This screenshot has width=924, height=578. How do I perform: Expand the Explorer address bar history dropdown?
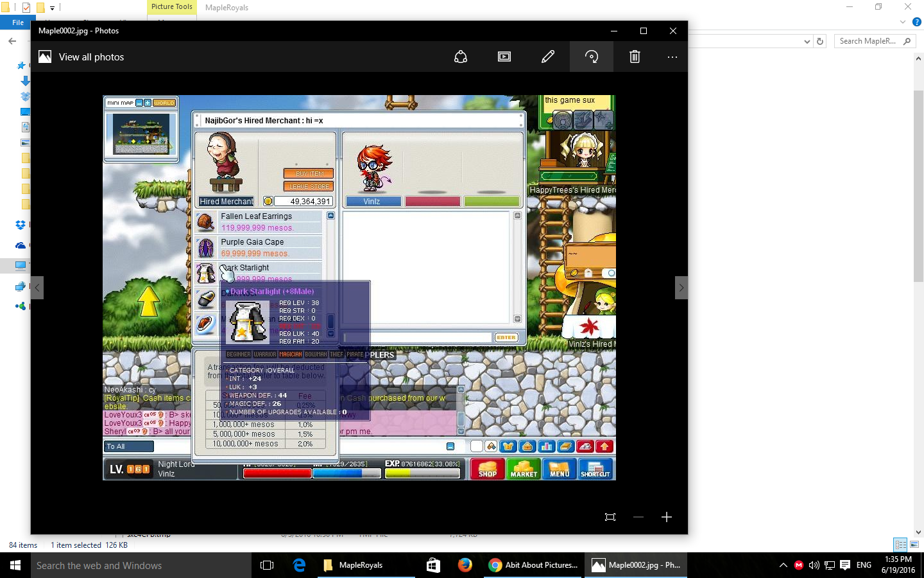click(807, 41)
